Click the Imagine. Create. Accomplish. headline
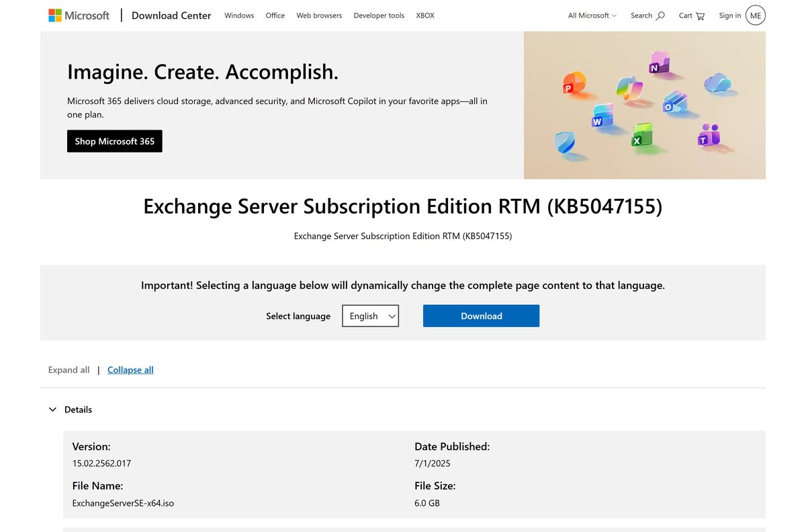Screen dimensions: 806x532 pyautogui.click(x=203, y=72)
